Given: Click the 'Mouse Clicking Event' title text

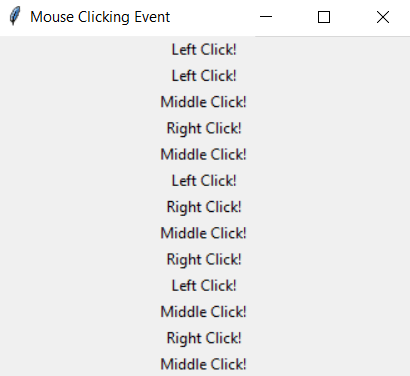Looking at the screenshot, I should click(x=100, y=17).
